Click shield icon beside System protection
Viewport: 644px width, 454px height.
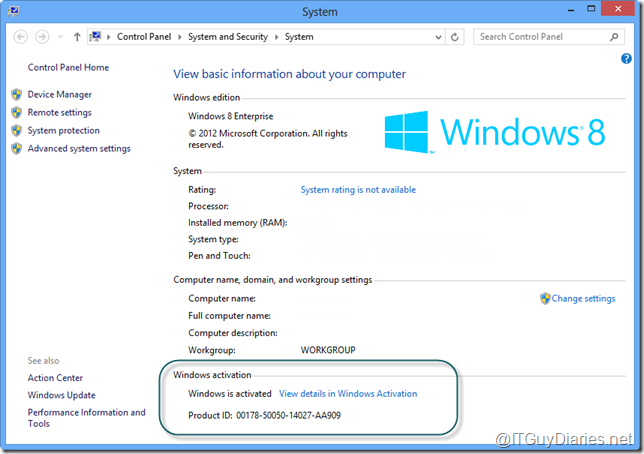[16, 130]
